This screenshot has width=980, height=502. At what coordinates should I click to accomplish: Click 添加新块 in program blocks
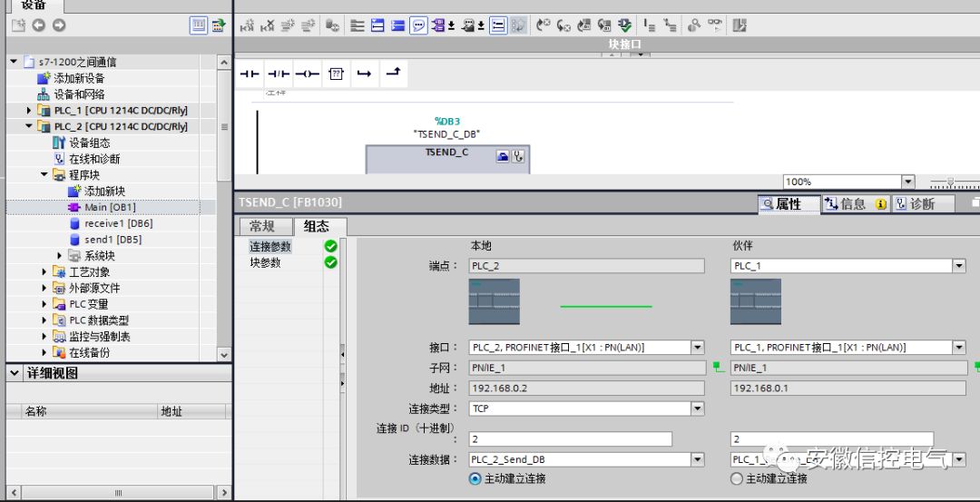point(104,192)
